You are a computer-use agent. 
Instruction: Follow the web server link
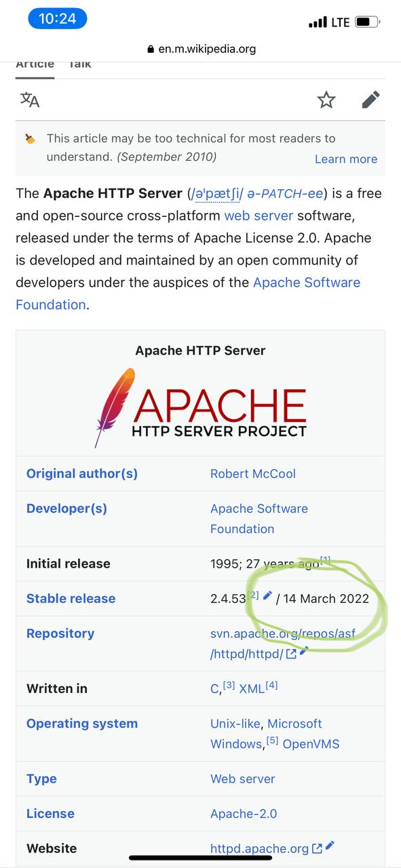coord(259,216)
